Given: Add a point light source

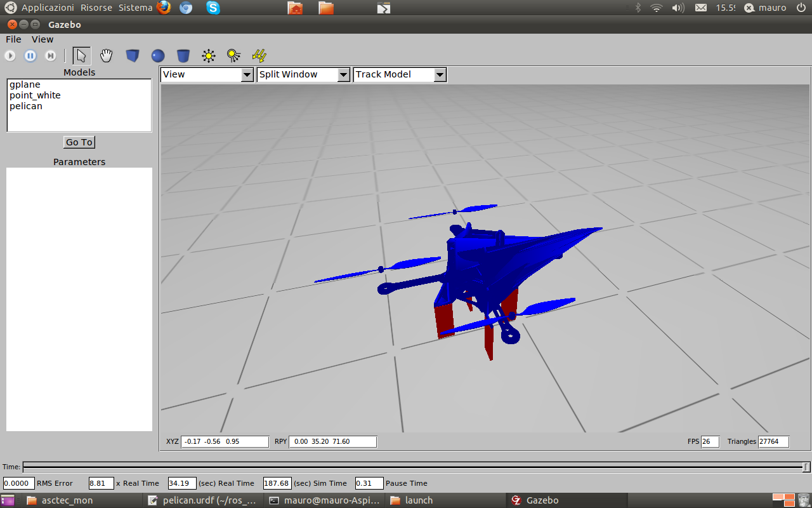Looking at the screenshot, I should pyautogui.click(x=209, y=56).
